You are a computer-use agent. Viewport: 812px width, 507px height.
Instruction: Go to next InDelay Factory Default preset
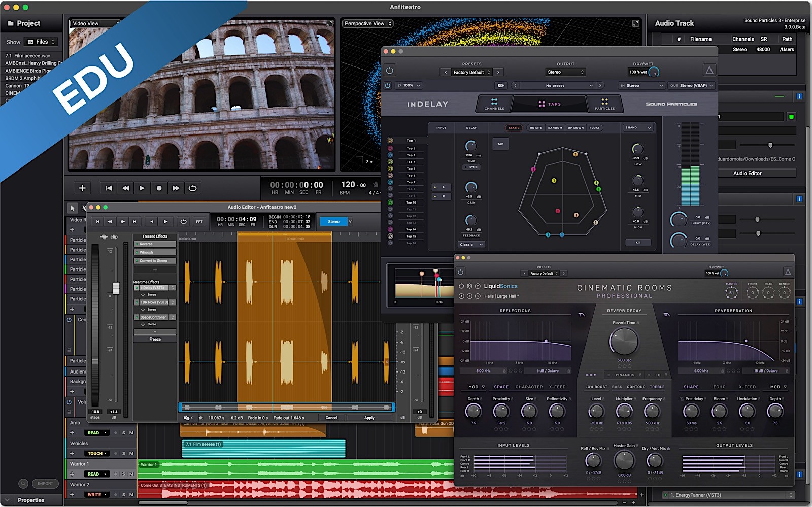click(x=498, y=72)
